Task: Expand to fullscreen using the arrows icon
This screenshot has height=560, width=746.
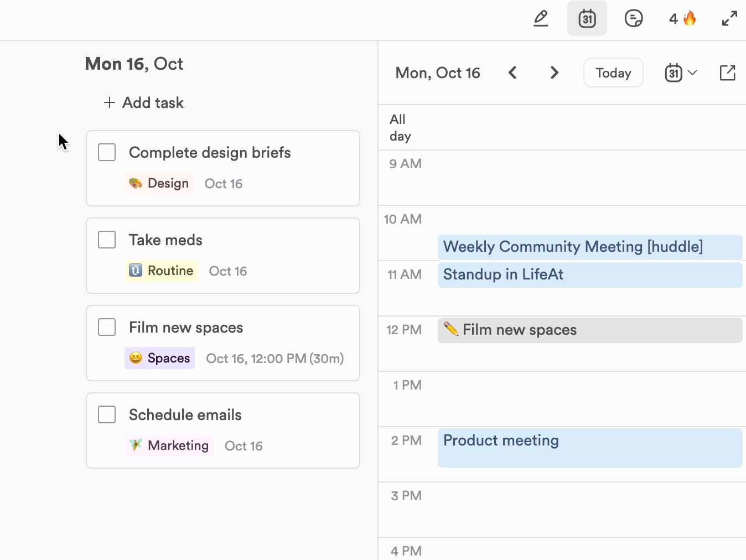Action: point(729,19)
